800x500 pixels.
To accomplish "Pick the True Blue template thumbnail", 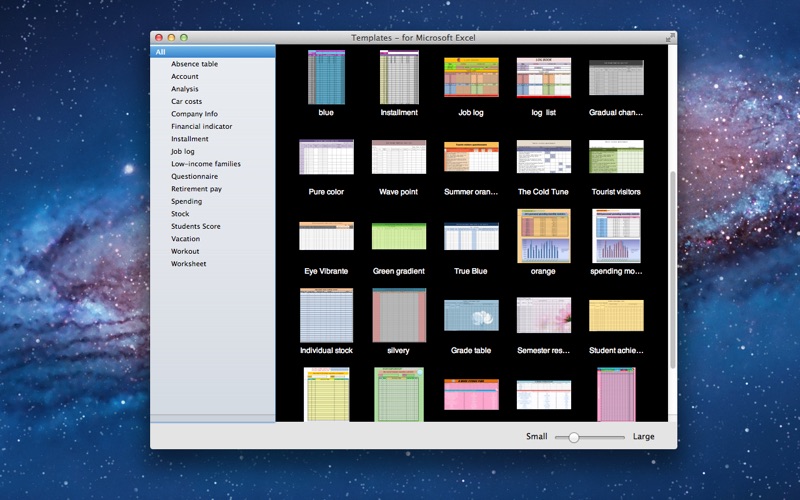I will 471,236.
